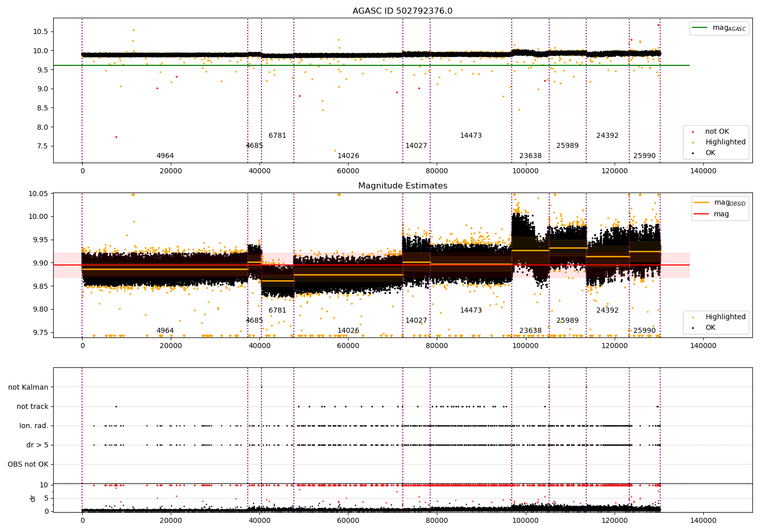
Task: Click the '9.5' y-axis tick label
Action: tap(42, 70)
